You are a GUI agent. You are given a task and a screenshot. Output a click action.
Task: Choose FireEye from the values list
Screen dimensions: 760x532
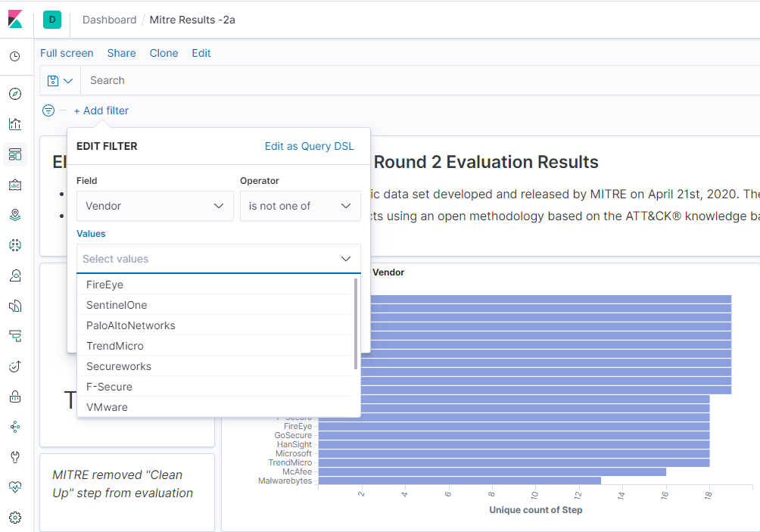click(x=213, y=285)
